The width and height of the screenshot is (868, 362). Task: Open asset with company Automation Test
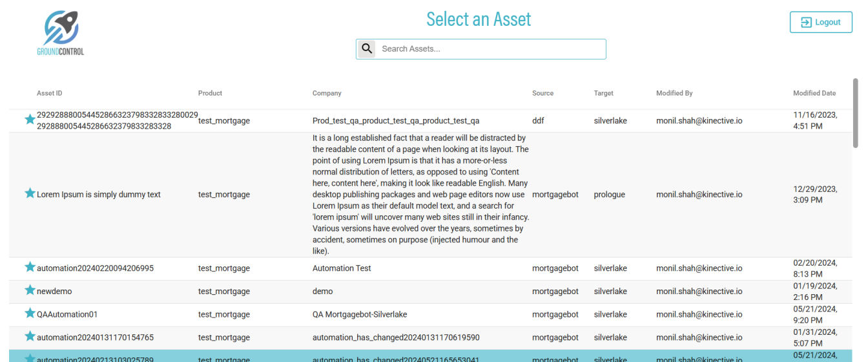342,268
